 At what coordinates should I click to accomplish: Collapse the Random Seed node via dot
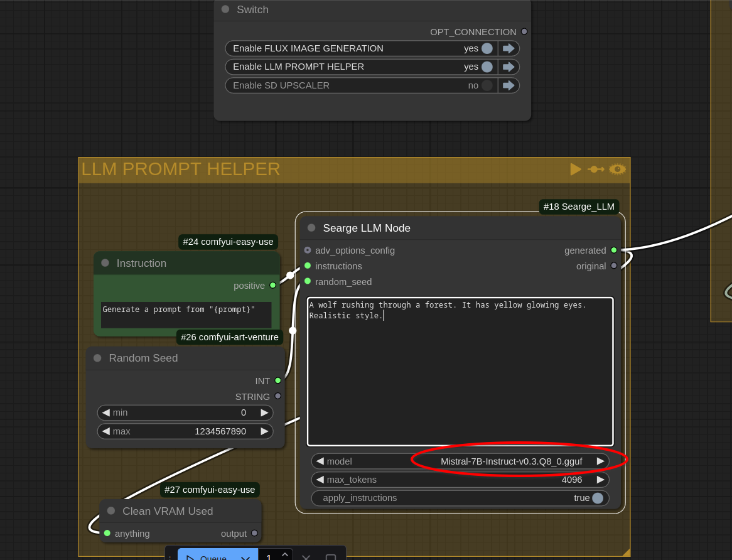point(97,358)
